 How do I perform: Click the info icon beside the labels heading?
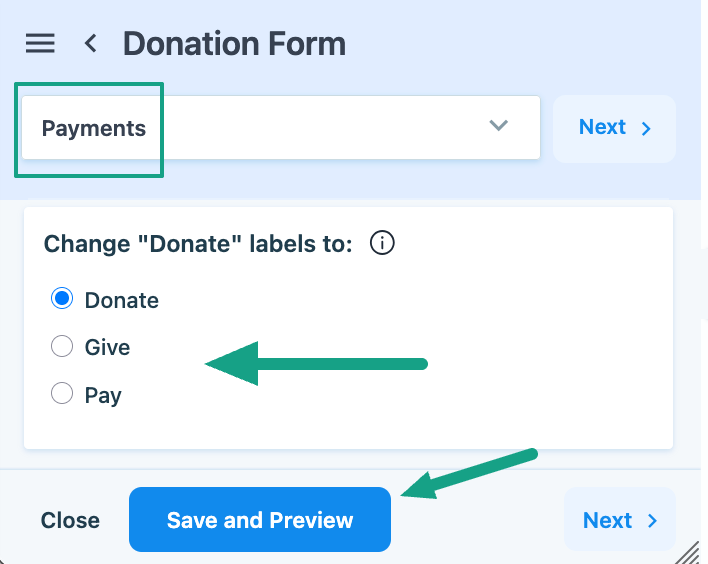click(382, 243)
